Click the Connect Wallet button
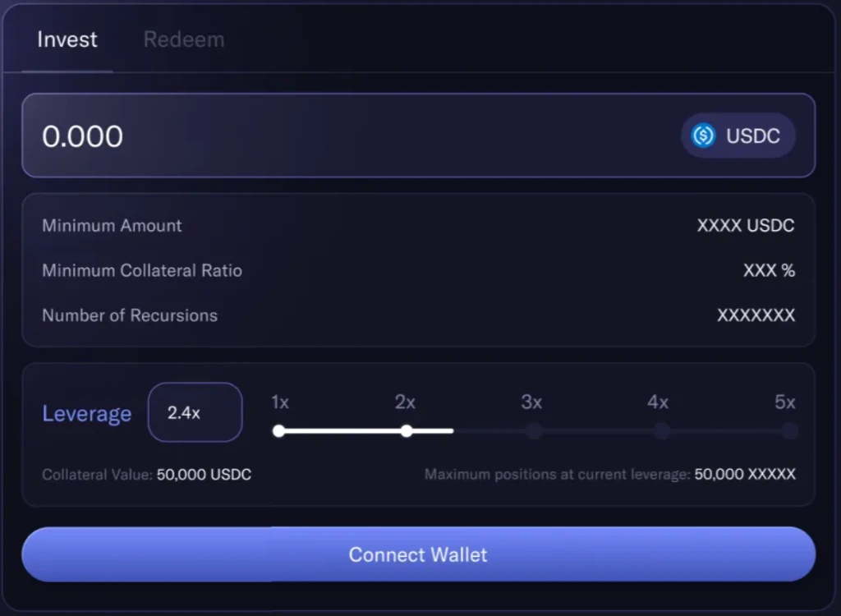The width and height of the screenshot is (841, 616). pos(418,554)
